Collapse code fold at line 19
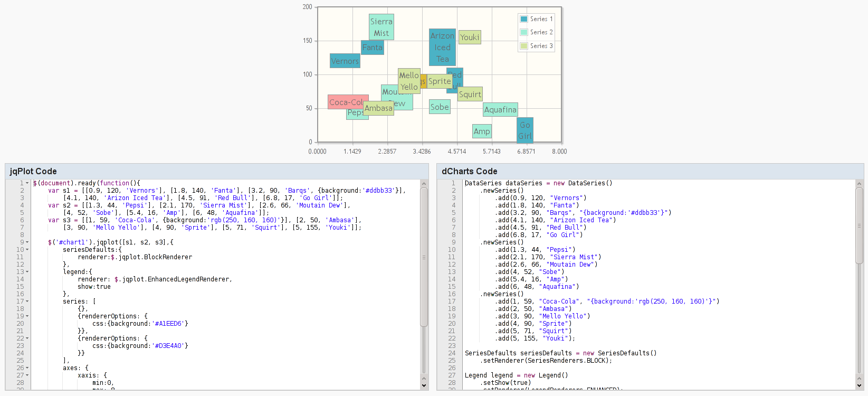Screen dimensions: 868x396 27,316
